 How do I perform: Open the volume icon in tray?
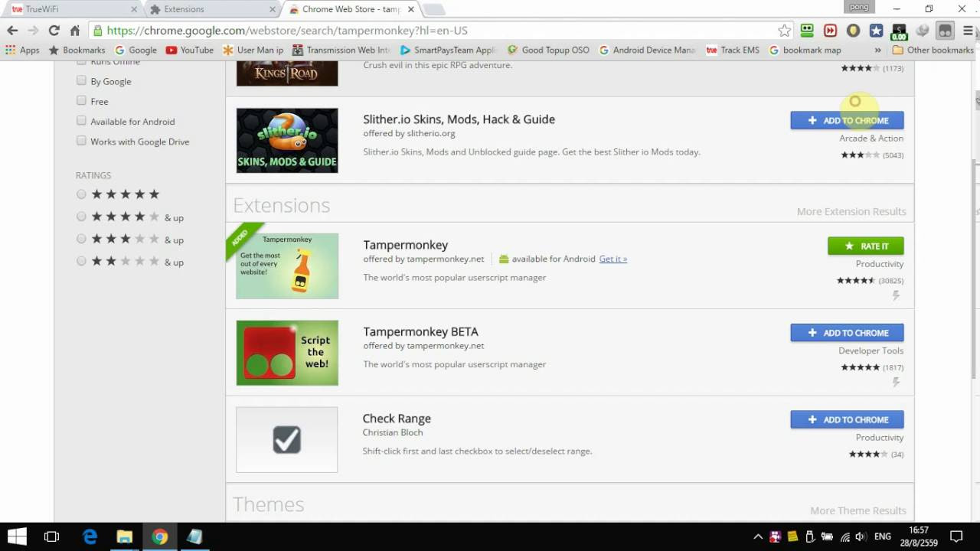point(861,536)
